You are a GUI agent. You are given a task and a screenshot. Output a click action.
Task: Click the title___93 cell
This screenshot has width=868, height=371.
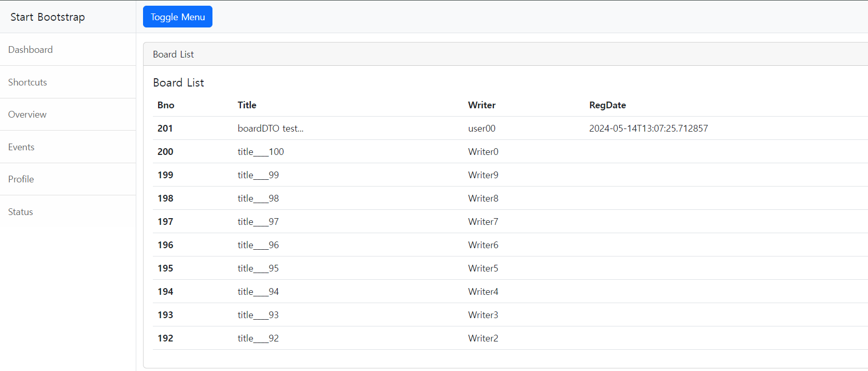coord(258,315)
